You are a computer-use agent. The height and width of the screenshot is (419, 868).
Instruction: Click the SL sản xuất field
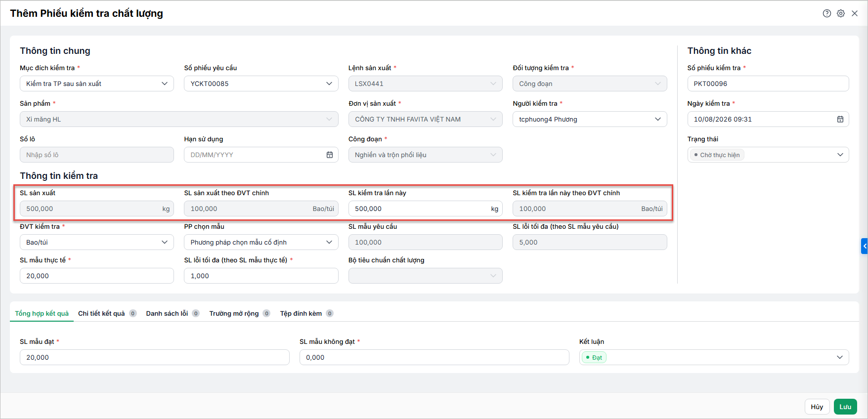coord(97,209)
